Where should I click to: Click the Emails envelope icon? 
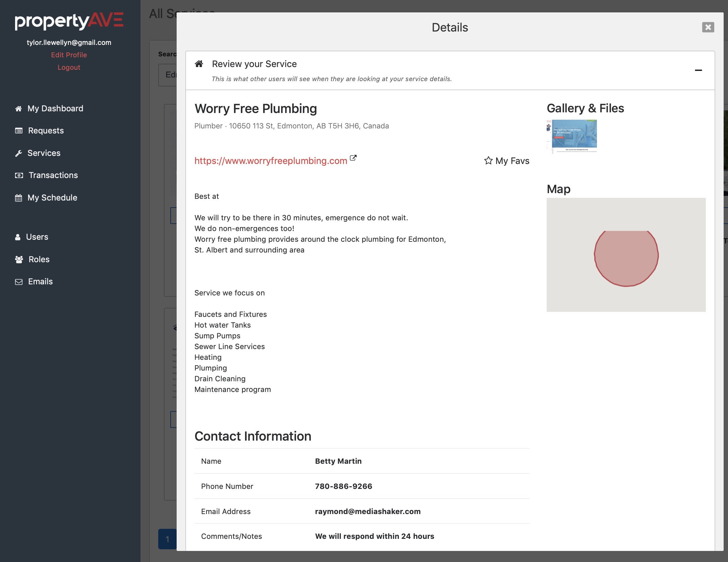click(19, 282)
